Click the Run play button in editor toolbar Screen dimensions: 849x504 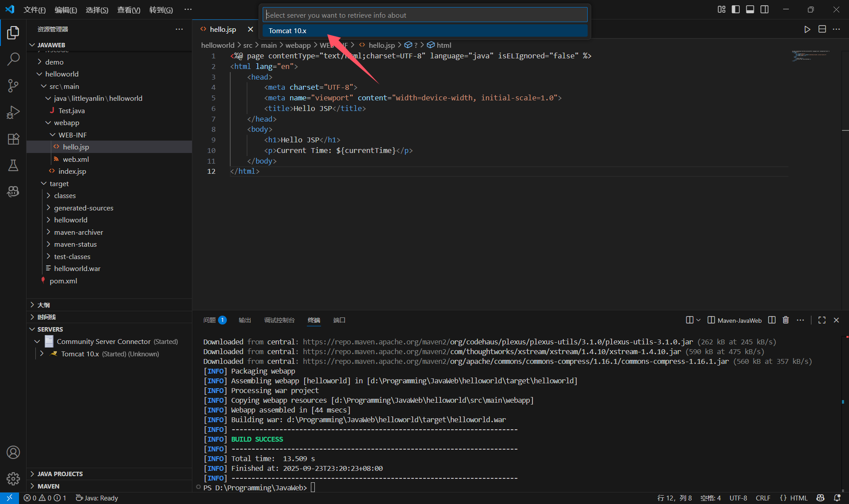pos(807,29)
